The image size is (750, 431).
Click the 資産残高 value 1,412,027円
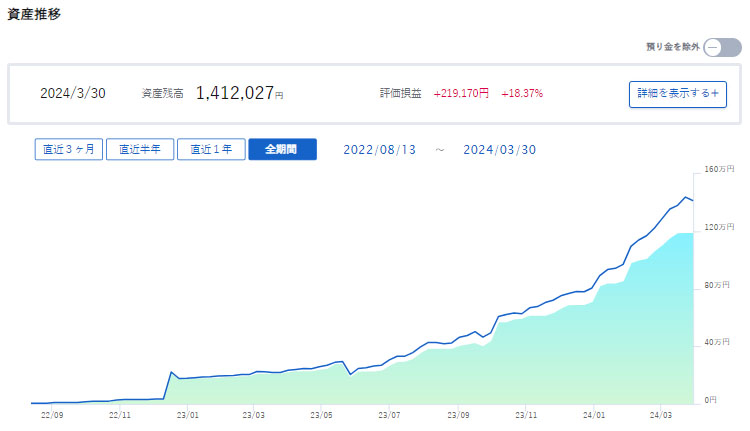239,93
